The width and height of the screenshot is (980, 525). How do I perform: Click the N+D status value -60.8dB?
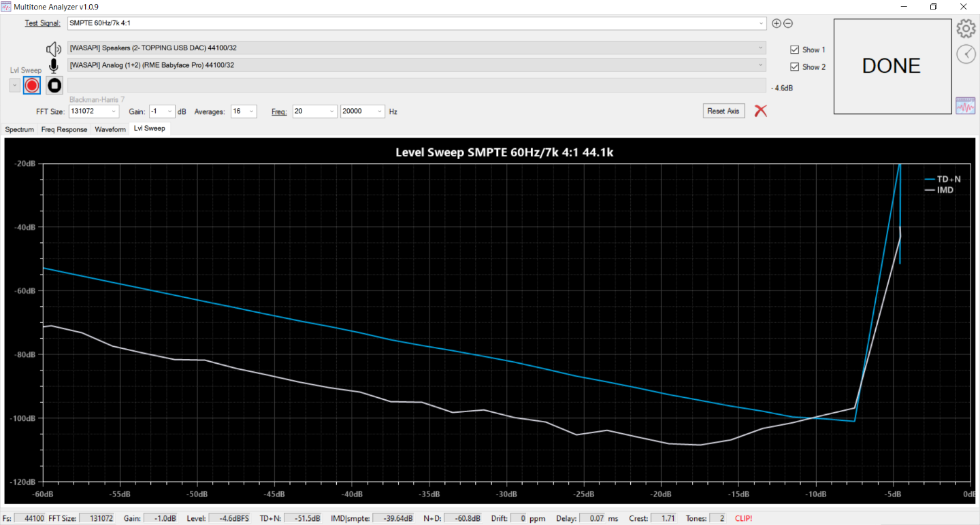(464, 518)
